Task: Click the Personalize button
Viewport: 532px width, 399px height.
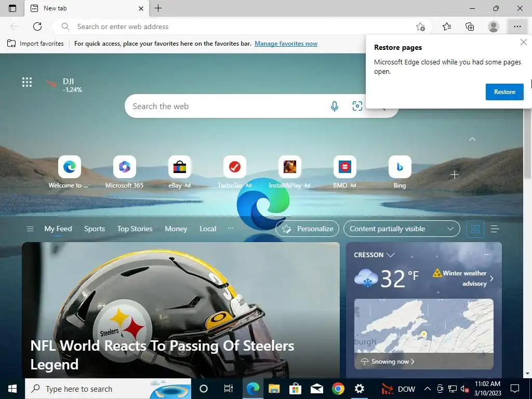Action: (x=307, y=229)
